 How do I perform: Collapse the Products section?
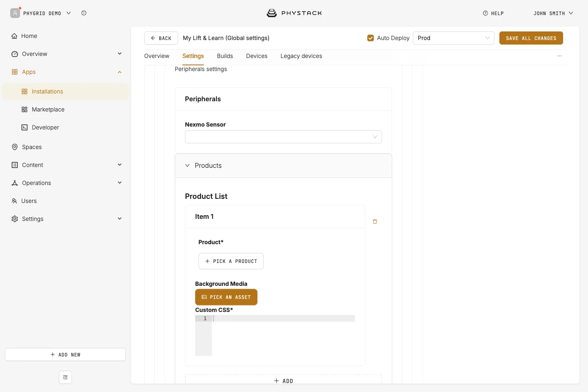(x=283, y=165)
